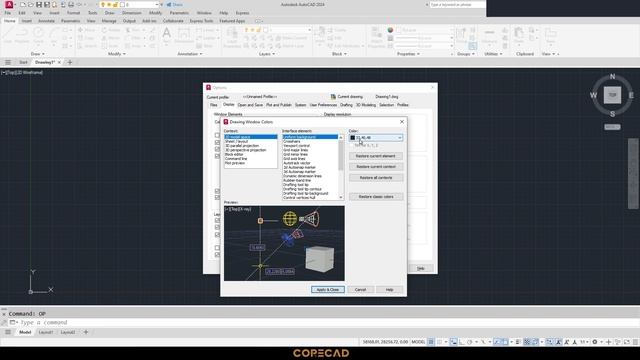Viewport: 640px width, 360px height.
Task: Open the status bar Customization menu icon
Action: click(x=635, y=342)
